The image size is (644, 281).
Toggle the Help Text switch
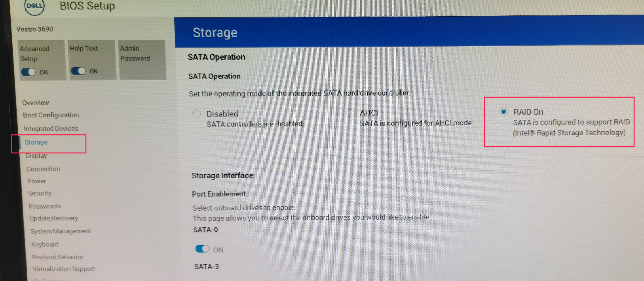[78, 71]
